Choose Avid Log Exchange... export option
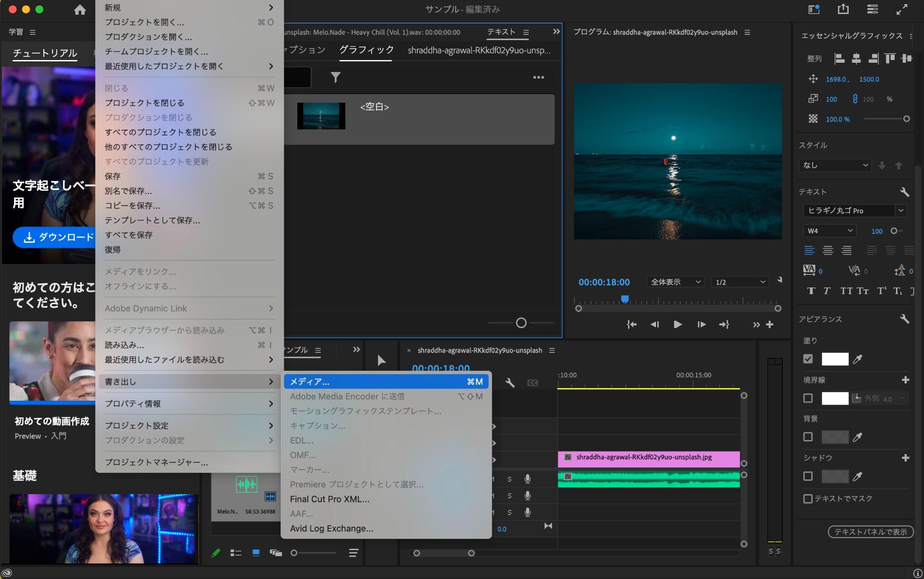The height and width of the screenshot is (579, 924). 386,528
